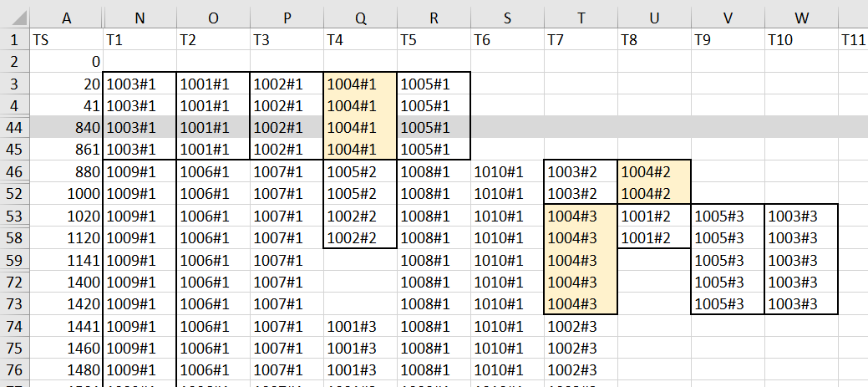Click the 1004#2 cell in row 46
The image size is (868, 387).
654,171
